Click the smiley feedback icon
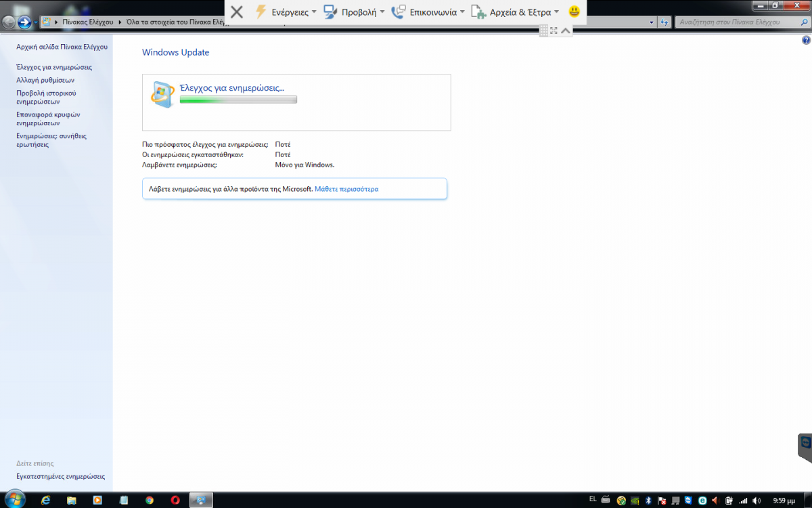The image size is (812, 508). click(574, 12)
